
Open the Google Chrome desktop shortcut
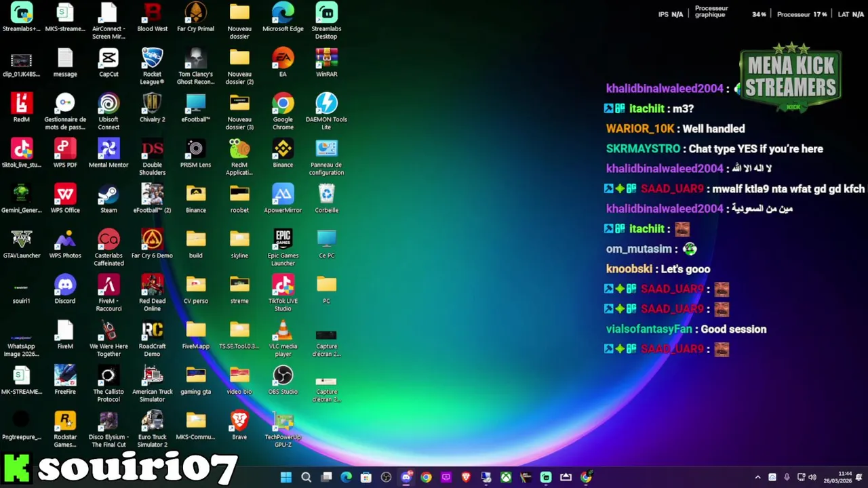283,112
